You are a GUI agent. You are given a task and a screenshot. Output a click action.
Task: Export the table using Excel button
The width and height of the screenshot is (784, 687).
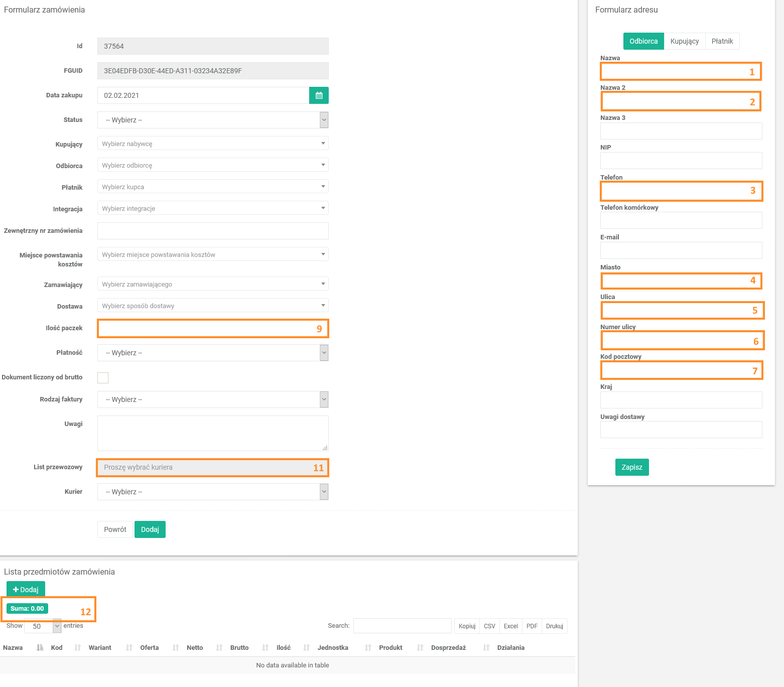point(510,626)
